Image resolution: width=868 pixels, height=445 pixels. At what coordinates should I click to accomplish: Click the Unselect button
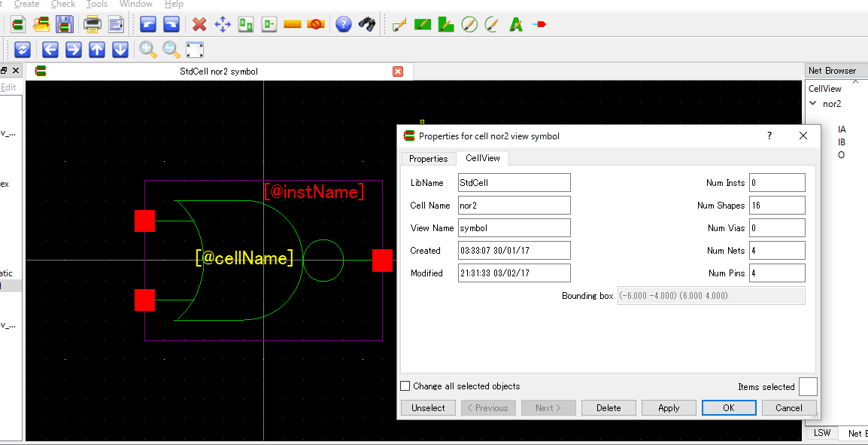(x=428, y=408)
